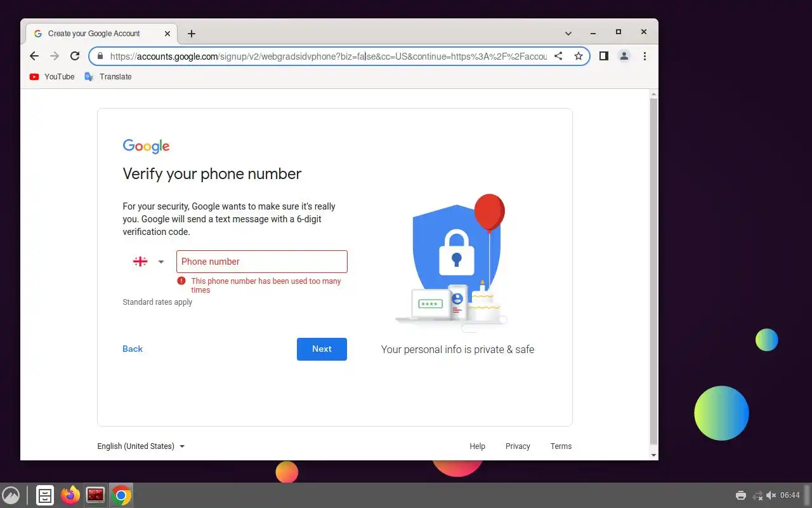Open the YouTube bookmark
812x508 pixels.
[x=52, y=77]
